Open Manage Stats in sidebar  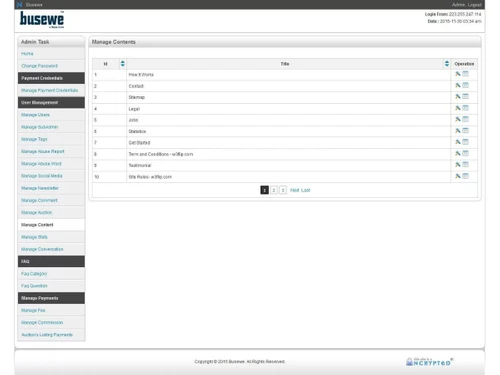[x=34, y=237]
